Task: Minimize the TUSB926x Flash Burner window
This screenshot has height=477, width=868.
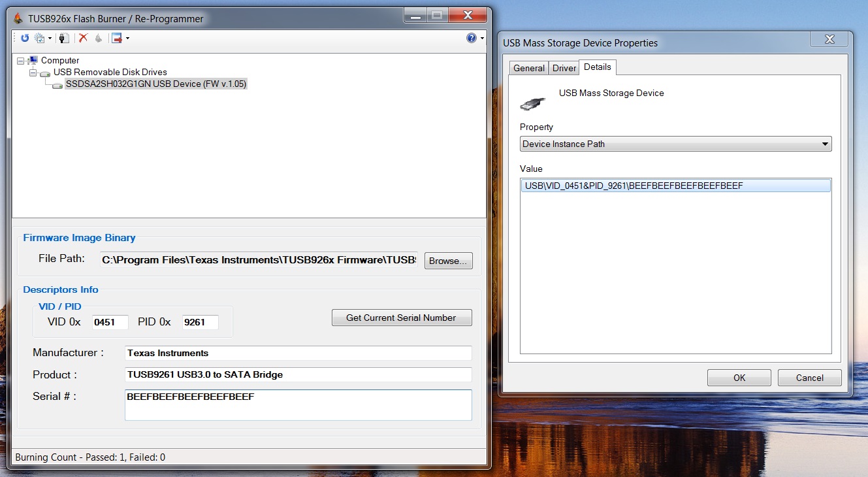Action: click(x=415, y=15)
